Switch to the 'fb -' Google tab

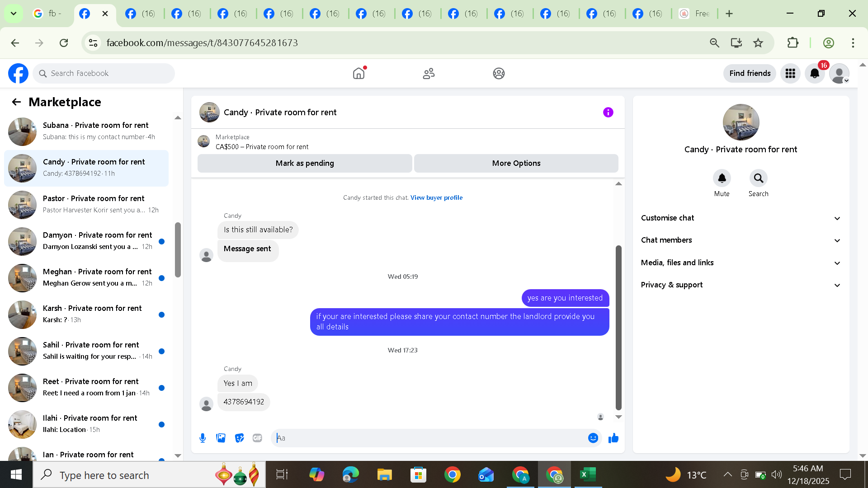[49, 14]
